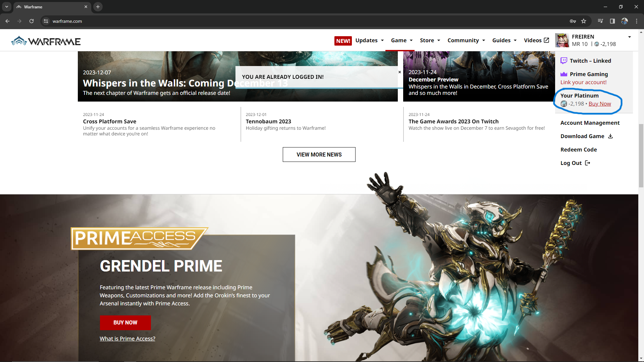Select Redeem Code
Screen dimensions: 644x362
pyautogui.click(x=579, y=149)
